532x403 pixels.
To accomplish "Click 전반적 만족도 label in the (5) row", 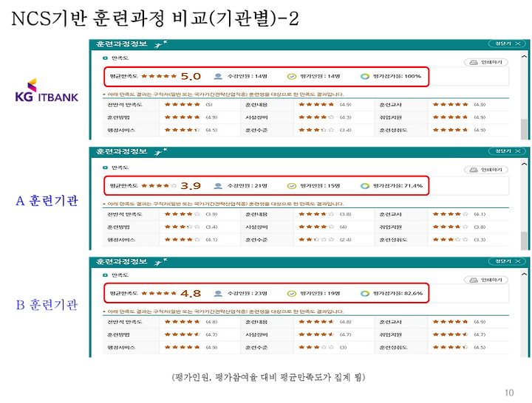I will pos(125,105).
